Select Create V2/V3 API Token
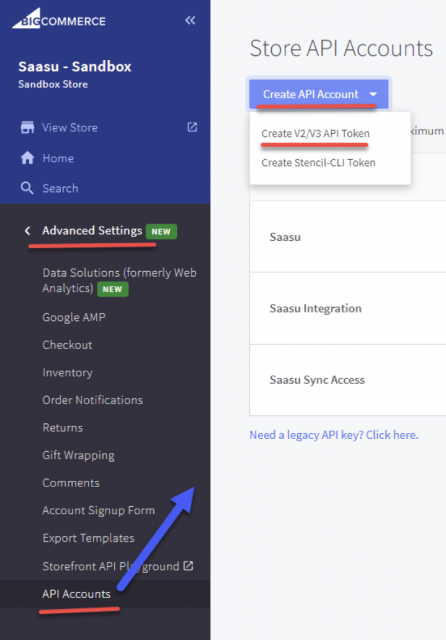The image size is (446, 640). [x=315, y=133]
